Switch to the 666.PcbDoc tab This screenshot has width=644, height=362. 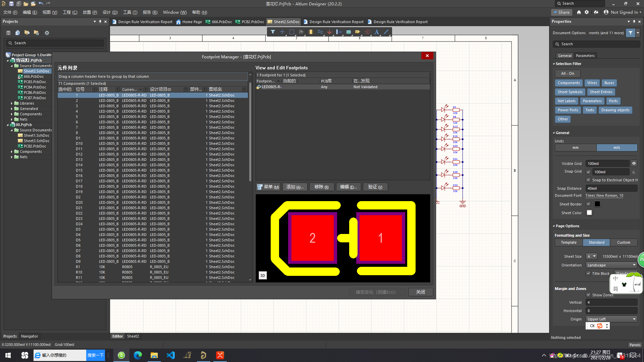219,22
